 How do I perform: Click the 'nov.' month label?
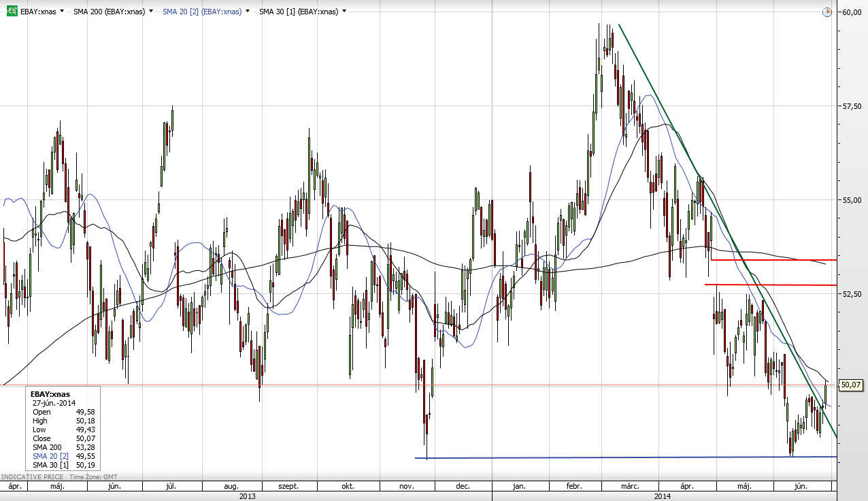(407, 487)
